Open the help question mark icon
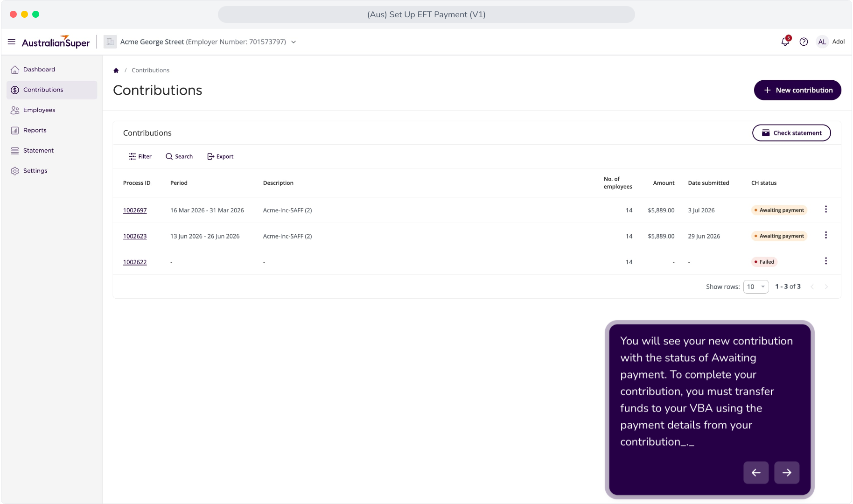Image resolution: width=853 pixels, height=504 pixels. point(804,42)
